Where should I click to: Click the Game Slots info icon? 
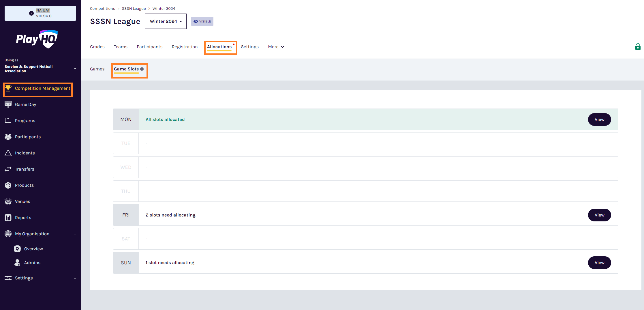(142, 69)
